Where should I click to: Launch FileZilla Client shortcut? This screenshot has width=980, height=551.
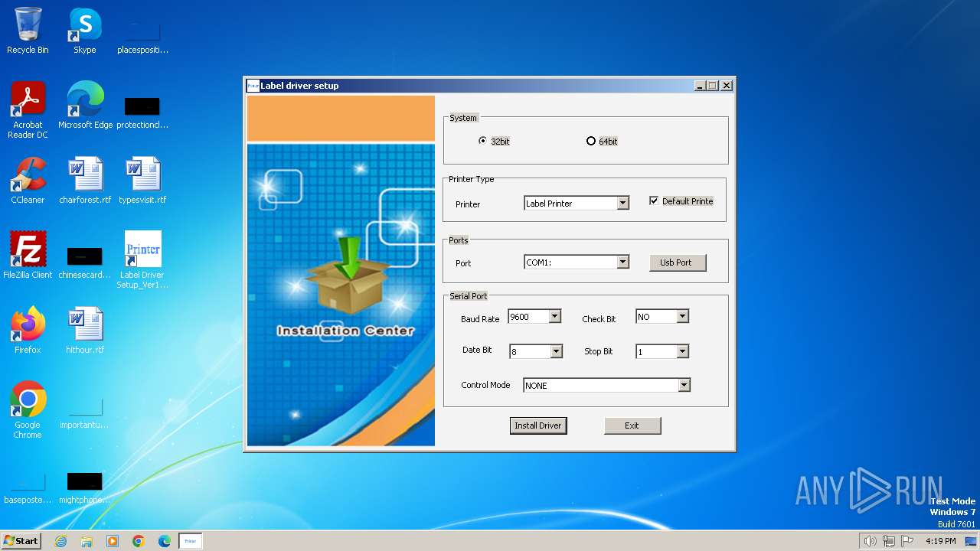coord(28,255)
